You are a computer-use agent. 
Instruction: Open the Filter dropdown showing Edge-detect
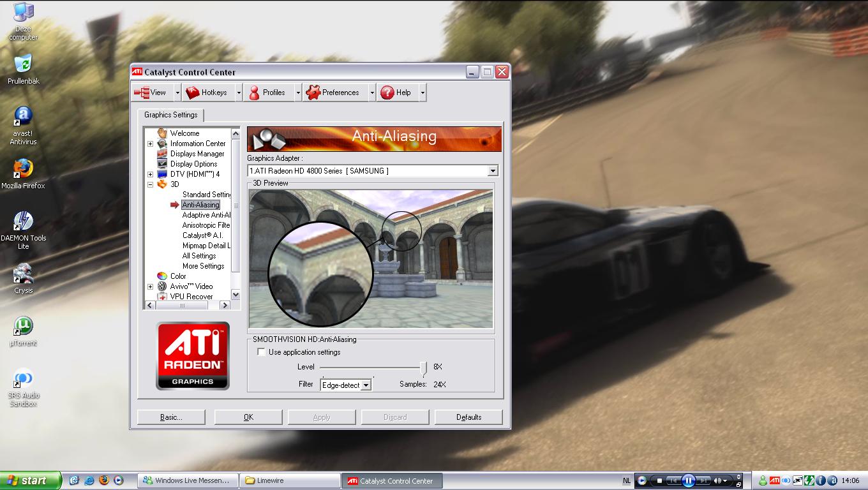366,385
